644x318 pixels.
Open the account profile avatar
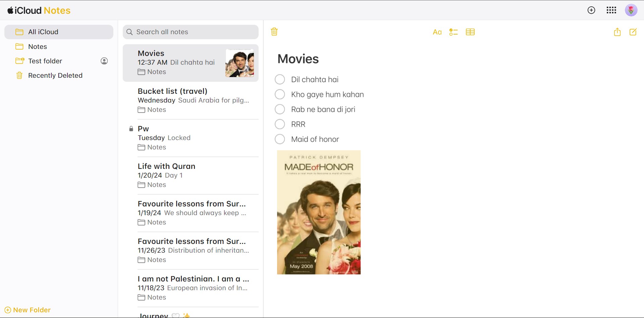coord(631,10)
